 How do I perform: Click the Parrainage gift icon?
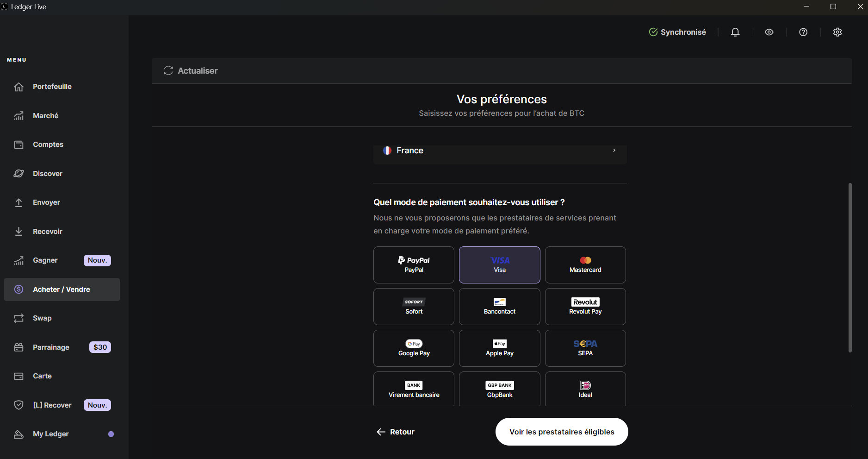(19, 347)
